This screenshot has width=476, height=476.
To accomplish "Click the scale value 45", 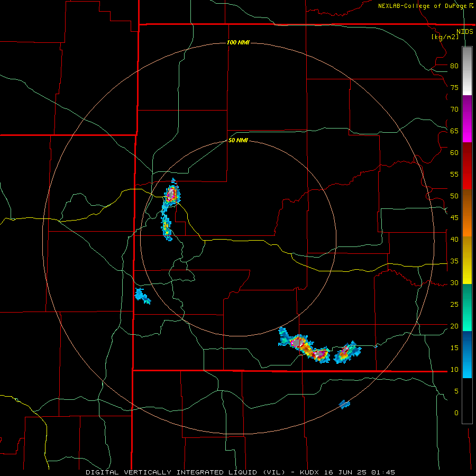I will (454, 218).
